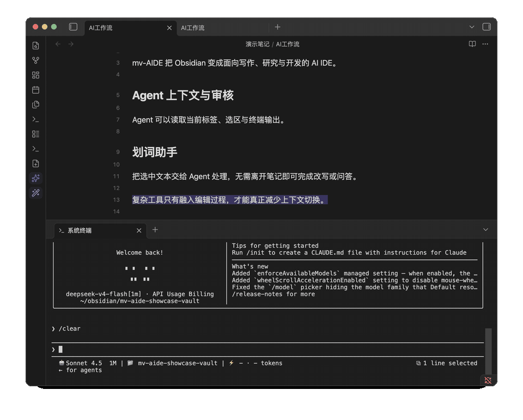Click line 把选中文本交给 Agent 处理
The image size is (523, 420).
[246, 176]
